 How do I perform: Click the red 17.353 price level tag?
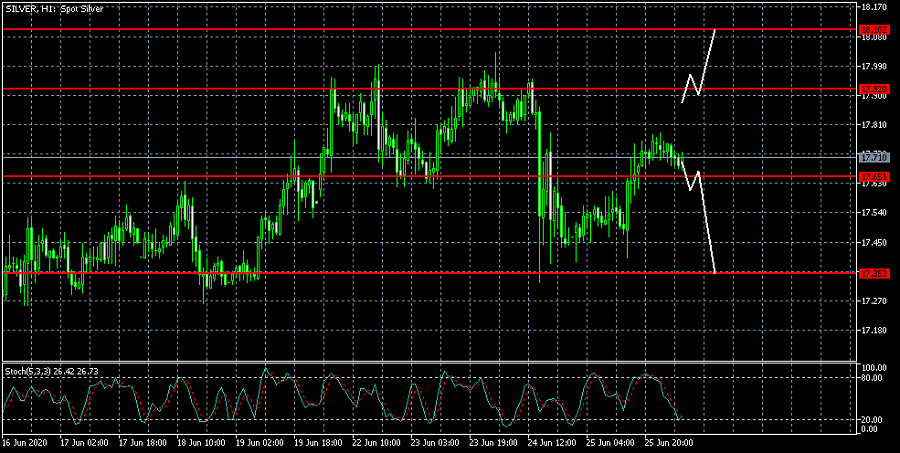point(874,272)
